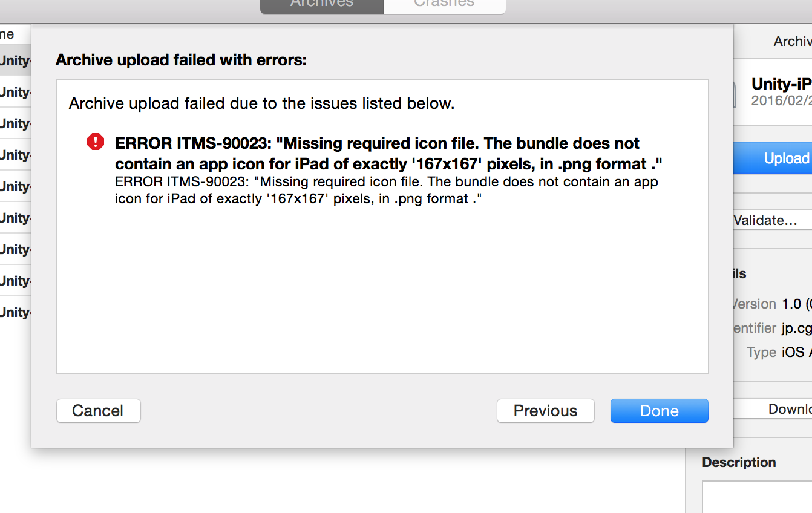Dismiss the dialog with Cancel
This screenshot has height=513, width=812.
click(98, 411)
